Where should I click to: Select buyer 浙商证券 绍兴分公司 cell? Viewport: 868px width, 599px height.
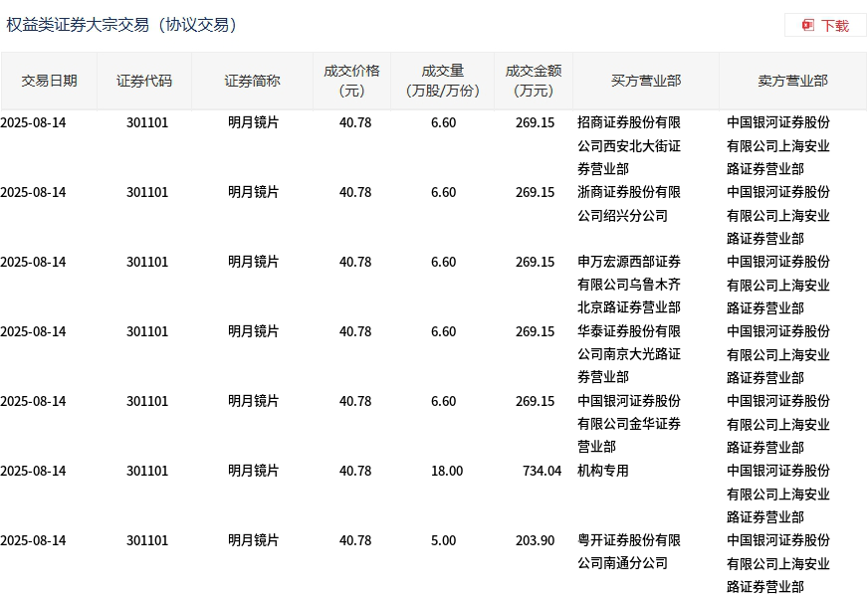pos(629,204)
